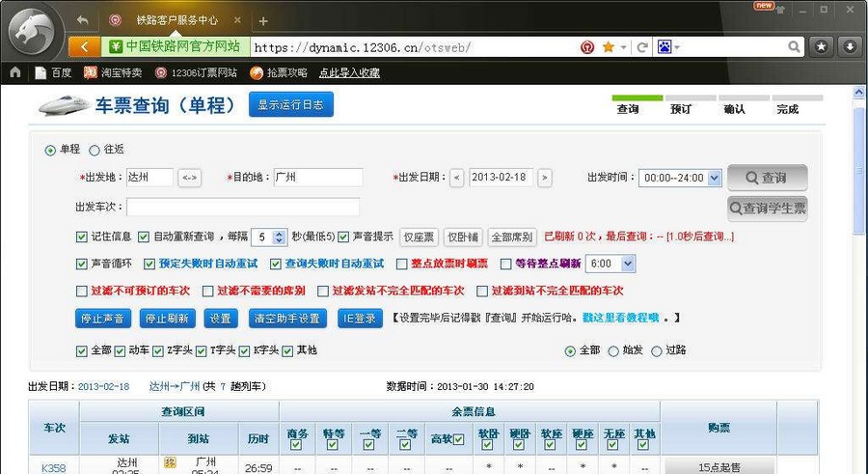Image resolution: width=868 pixels, height=474 pixels.
Task: Click 查询学生票 button
Action: (768, 209)
